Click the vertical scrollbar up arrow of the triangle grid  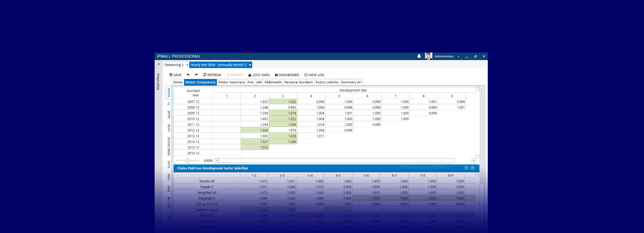coord(481,89)
